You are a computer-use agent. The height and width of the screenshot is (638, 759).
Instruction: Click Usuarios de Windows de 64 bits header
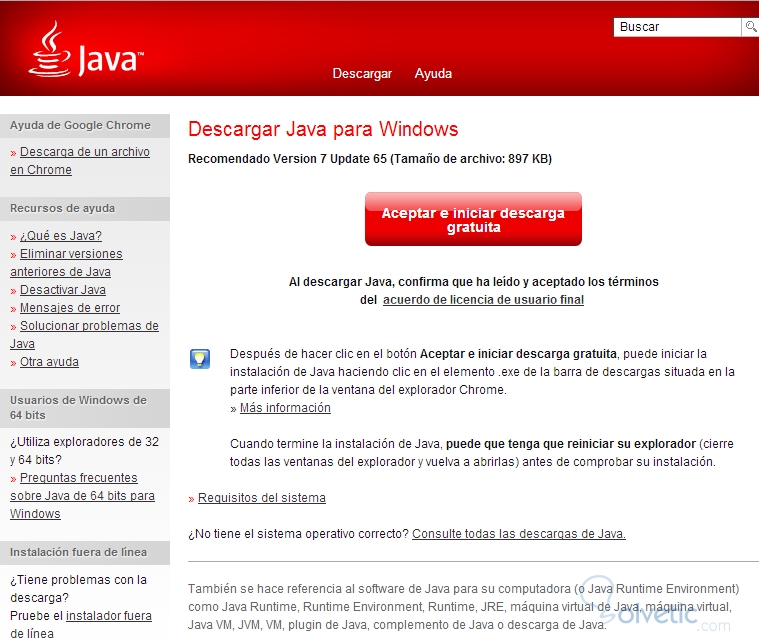point(85,408)
